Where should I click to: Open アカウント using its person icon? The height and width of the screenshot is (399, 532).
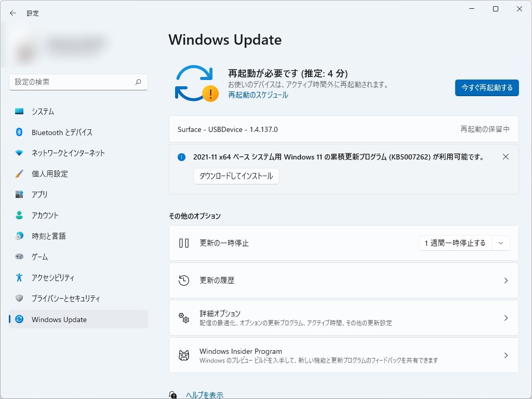pyautogui.click(x=18, y=215)
